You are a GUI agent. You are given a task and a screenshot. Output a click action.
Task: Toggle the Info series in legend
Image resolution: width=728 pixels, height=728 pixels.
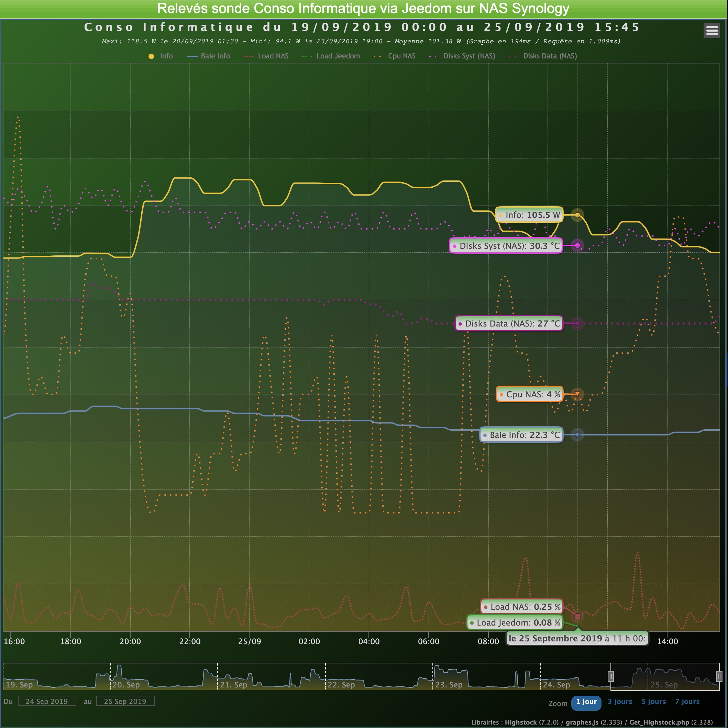[161, 56]
